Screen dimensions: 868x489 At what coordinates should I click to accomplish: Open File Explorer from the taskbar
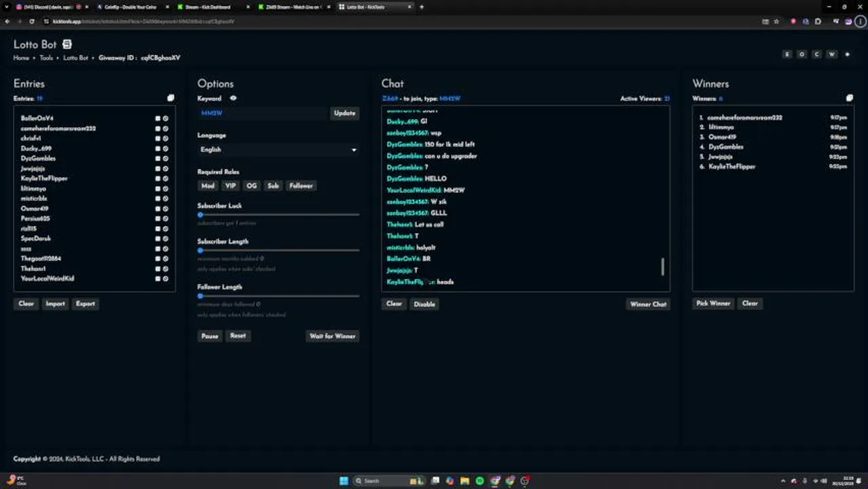coord(465,481)
